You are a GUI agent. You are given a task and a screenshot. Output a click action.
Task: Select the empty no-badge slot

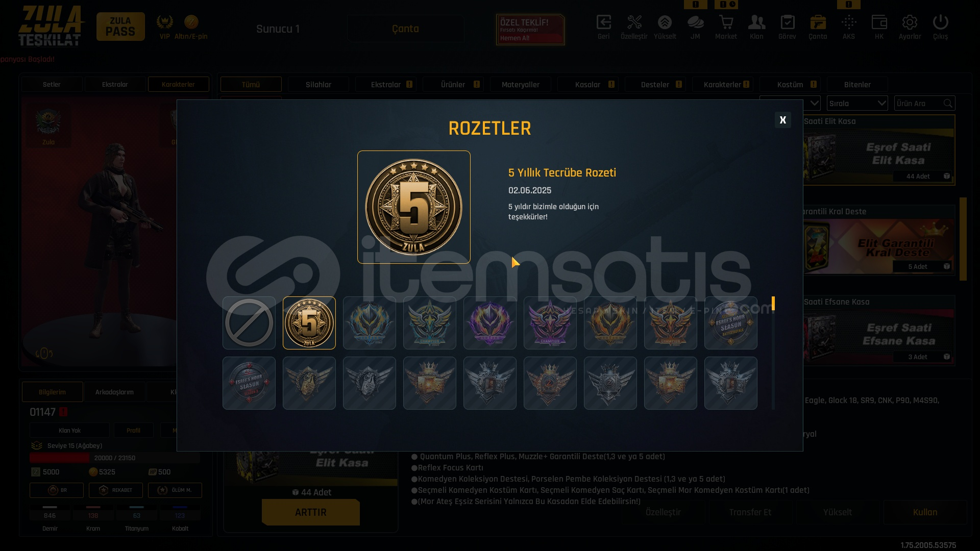[x=249, y=323]
